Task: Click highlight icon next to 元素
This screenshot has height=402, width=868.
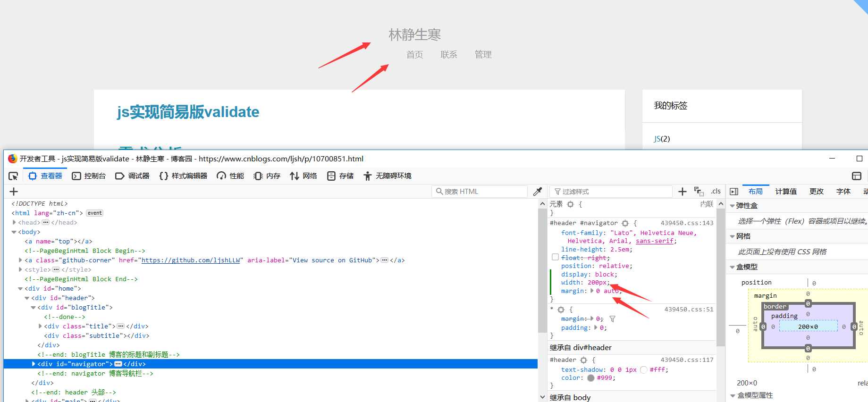Action: tap(571, 204)
